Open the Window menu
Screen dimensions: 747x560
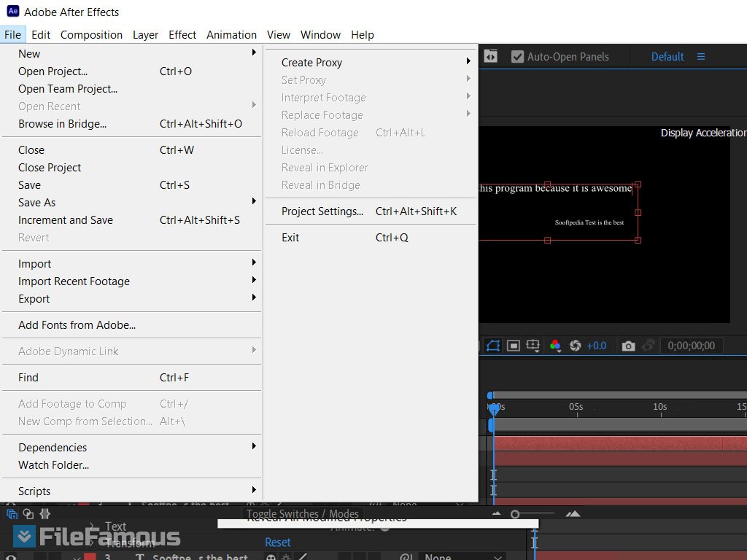(321, 35)
